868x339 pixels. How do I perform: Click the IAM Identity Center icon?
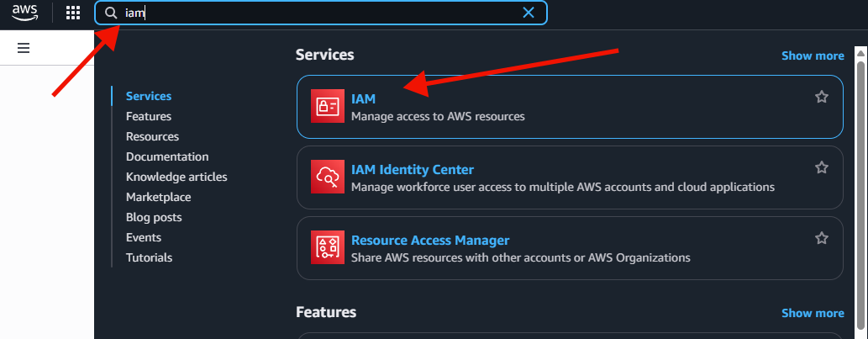click(327, 177)
